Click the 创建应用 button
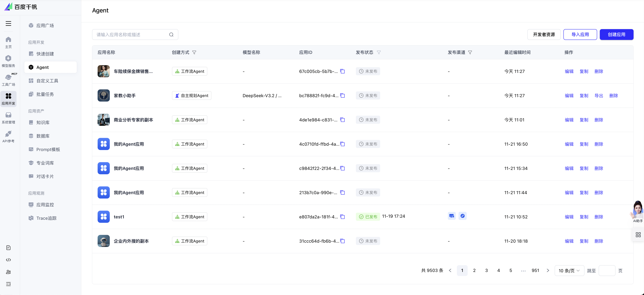The height and width of the screenshot is (295, 644). pyautogui.click(x=616, y=35)
